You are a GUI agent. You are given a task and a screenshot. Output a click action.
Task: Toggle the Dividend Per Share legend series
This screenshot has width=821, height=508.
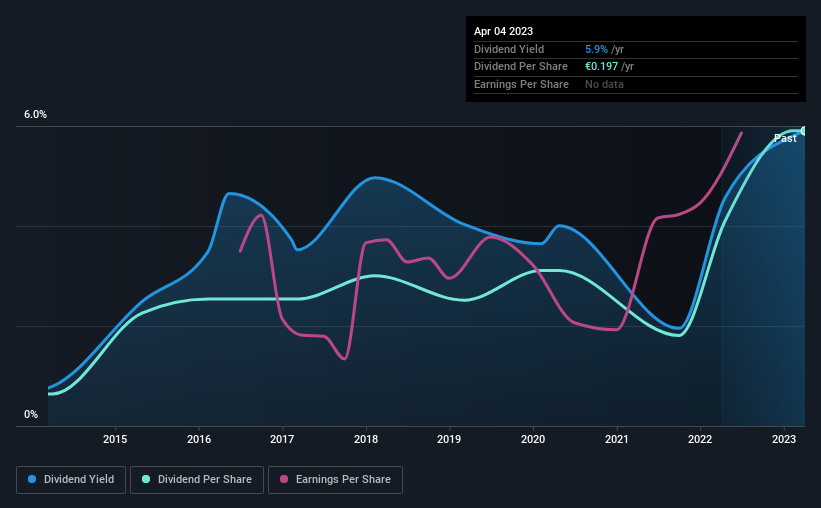pos(197,480)
